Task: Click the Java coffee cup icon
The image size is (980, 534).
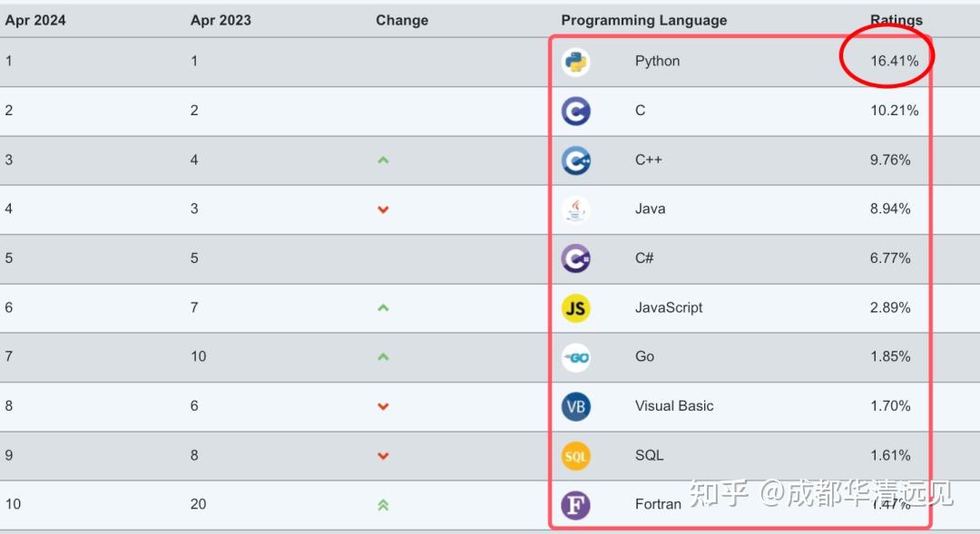Action: coord(574,209)
